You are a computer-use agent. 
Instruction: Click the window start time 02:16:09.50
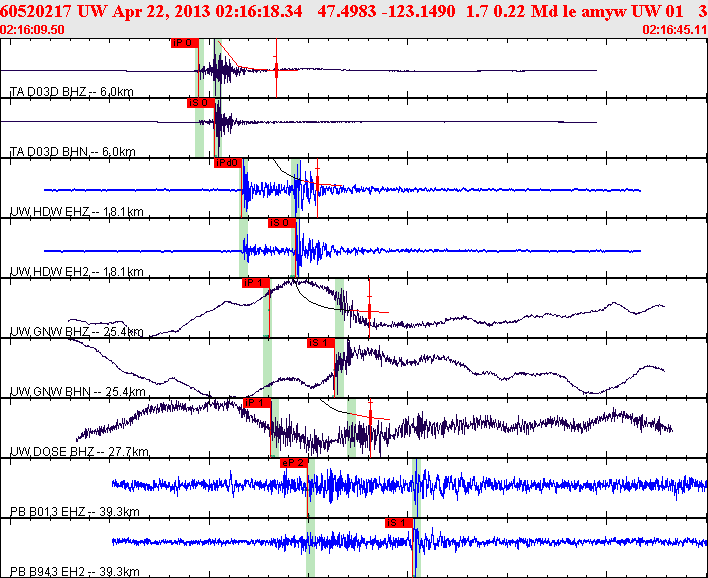pos(32,30)
